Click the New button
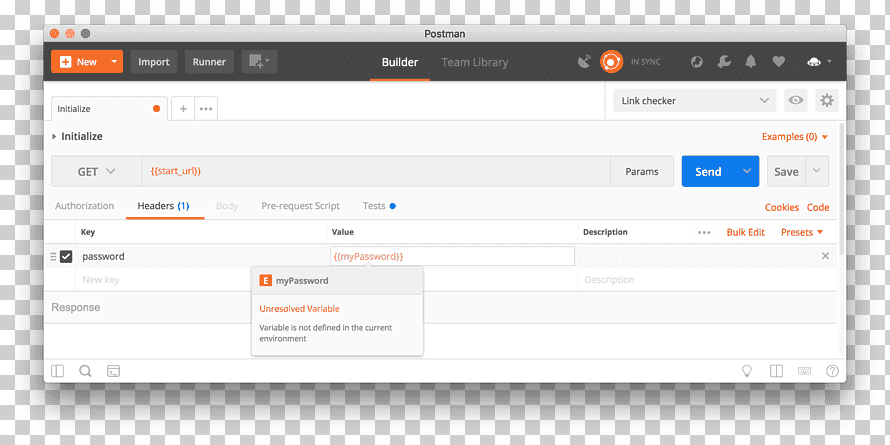This screenshot has height=445, width=890. (x=78, y=62)
